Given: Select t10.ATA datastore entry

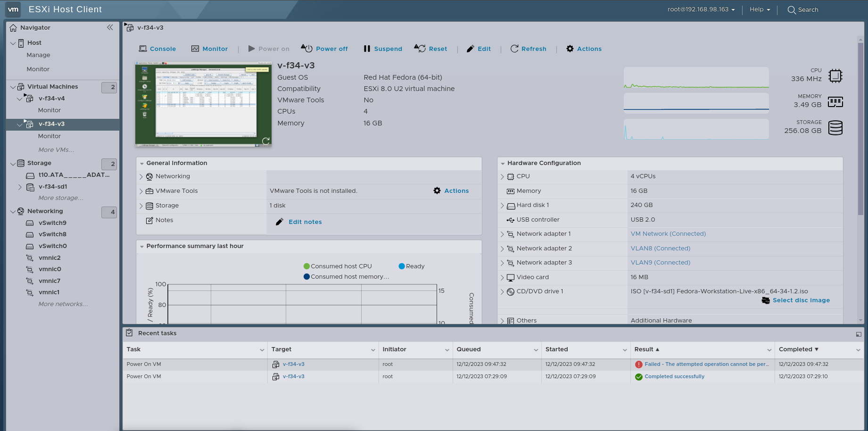Looking at the screenshot, I should coord(74,174).
